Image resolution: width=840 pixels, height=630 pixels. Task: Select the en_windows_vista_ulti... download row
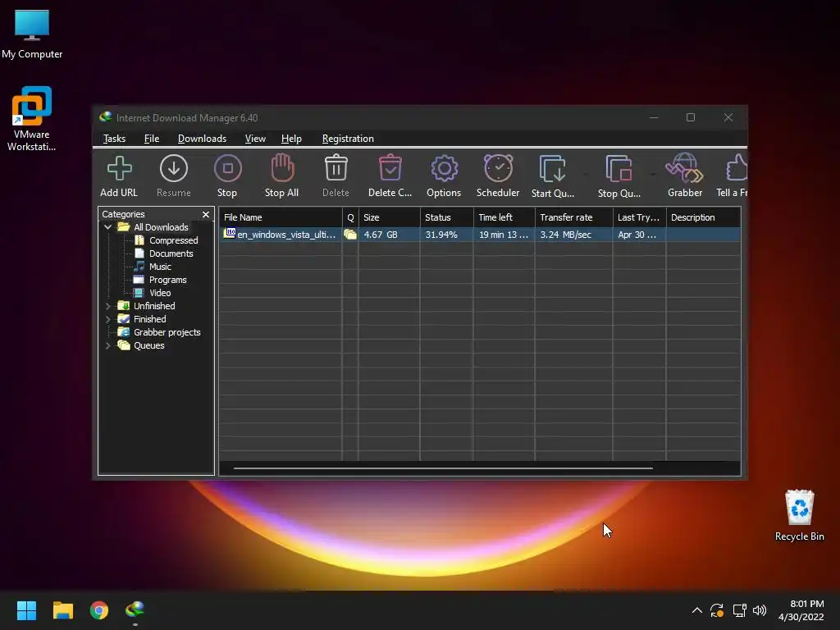(x=480, y=235)
